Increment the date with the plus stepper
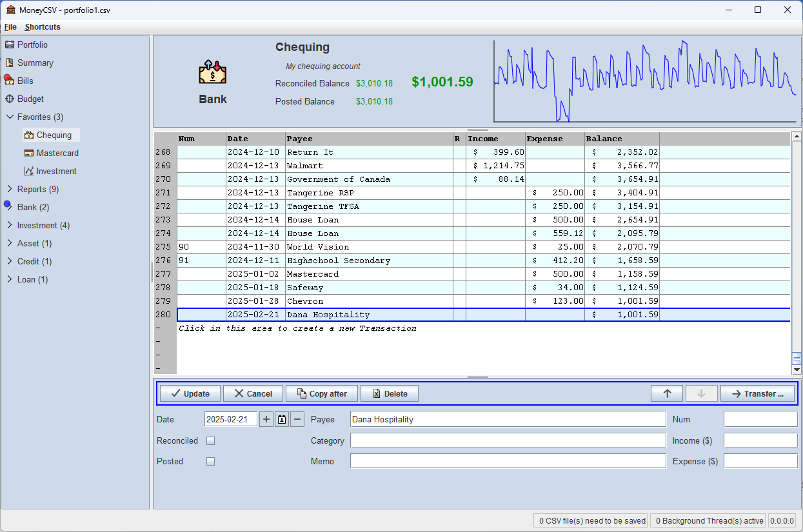803x532 pixels. click(266, 419)
